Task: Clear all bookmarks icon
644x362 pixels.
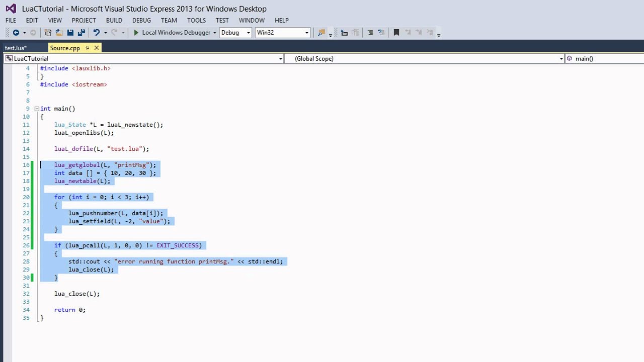Action: pyautogui.click(x=430, y=33)
